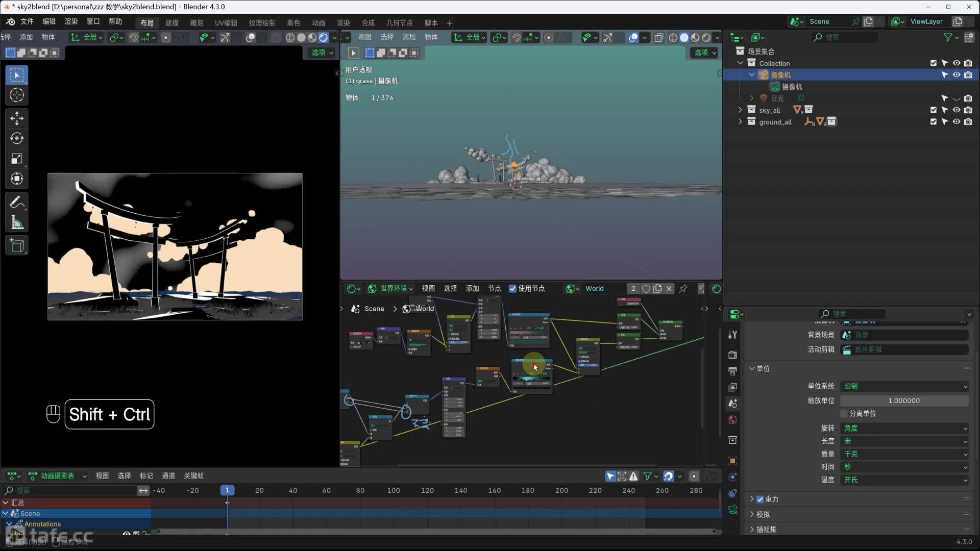Open the Unit System dropdown

tap(904, 386)
